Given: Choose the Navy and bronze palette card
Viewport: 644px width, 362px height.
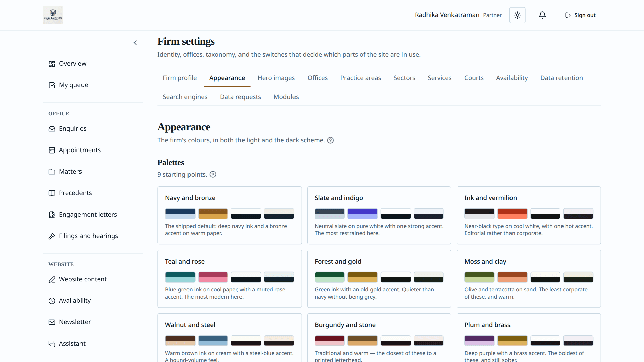Looking at the screenshot, I should (x=229, y=215).
